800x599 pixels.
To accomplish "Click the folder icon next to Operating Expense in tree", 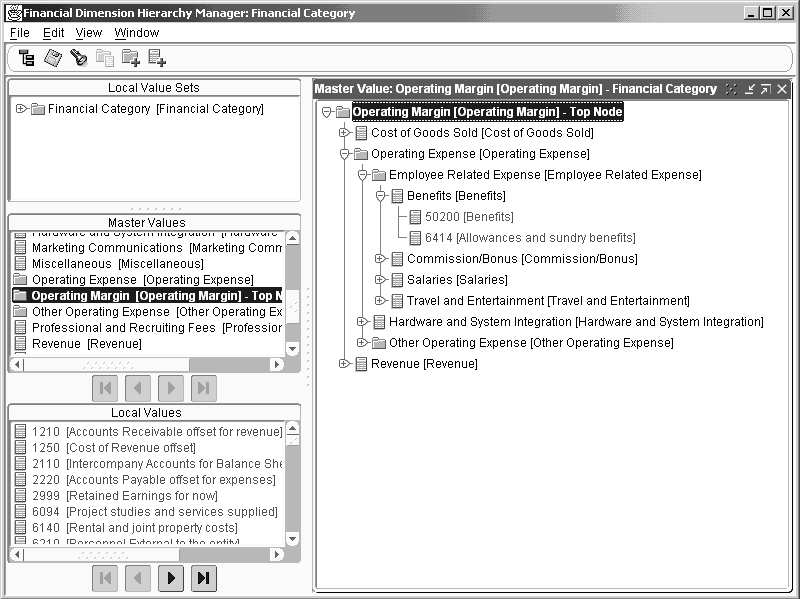I will pos(361,154).
